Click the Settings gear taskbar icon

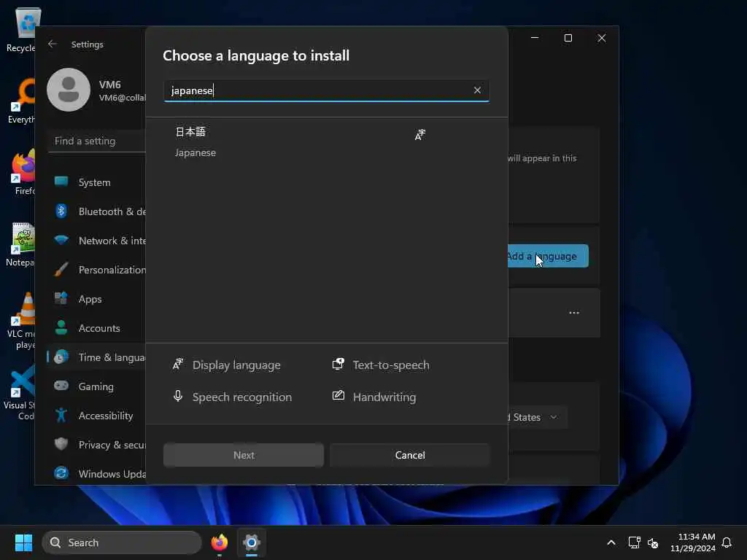pyautogui.click(x=252, y=542)
